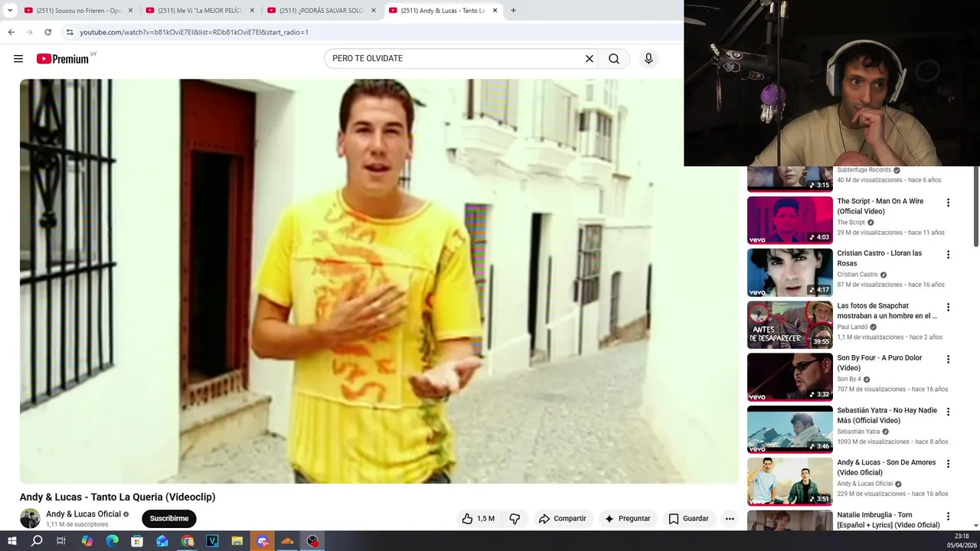Click the magnifier search button
The image size is (980, 551).
point(614,59)
